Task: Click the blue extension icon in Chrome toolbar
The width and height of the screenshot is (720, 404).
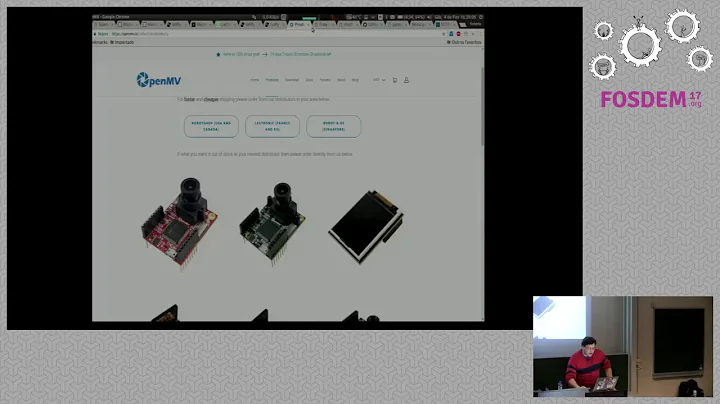Action: (451, 34)
